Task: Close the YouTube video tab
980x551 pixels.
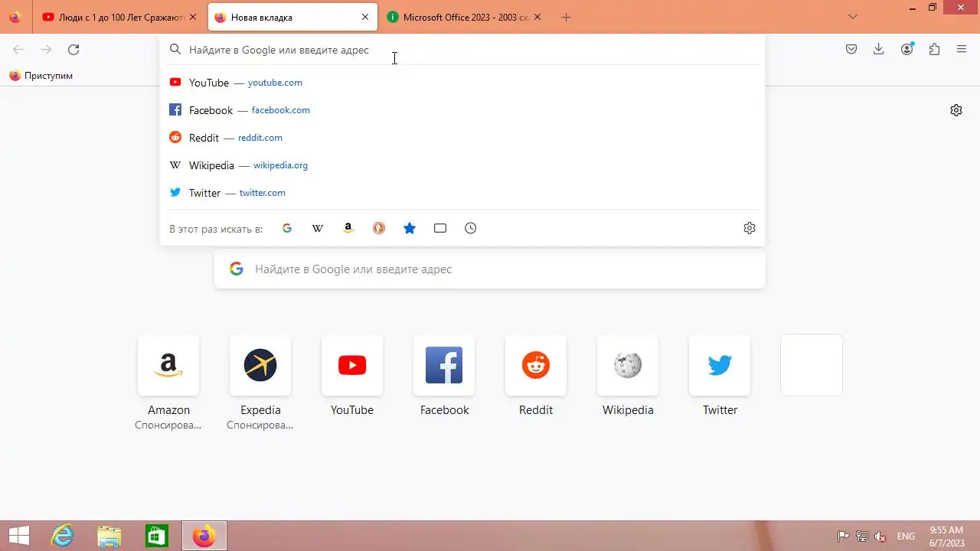Action: pyautogui.click(x=193, y=18)
